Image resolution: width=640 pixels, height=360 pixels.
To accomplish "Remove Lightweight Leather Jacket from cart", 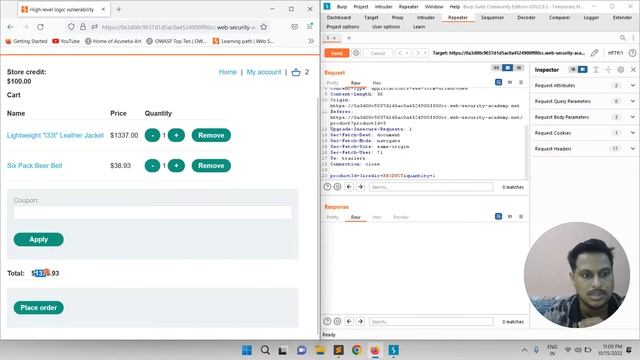I will pyautogui.click(x=211, y=135).
